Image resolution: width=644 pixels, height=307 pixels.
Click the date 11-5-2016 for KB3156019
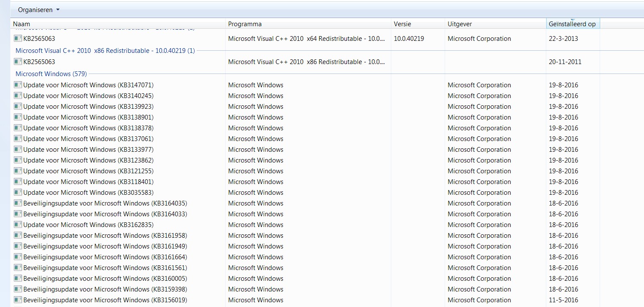[x=563, y=300]
